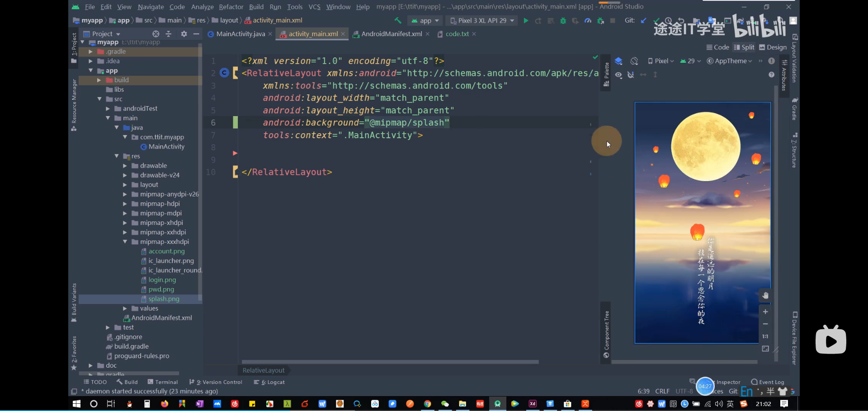Toggle the Build Variants tool window

[x=74, y=303]
